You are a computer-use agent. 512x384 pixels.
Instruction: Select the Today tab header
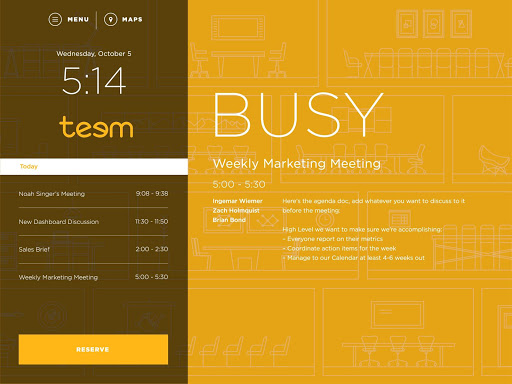click(x=94, y=167)
